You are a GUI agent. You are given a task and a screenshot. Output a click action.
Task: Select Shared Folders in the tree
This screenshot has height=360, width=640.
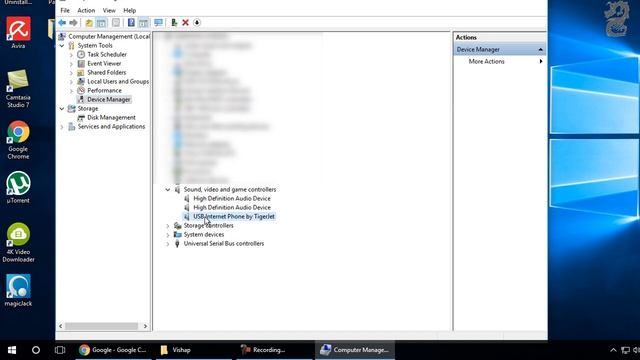pos(107,73)
